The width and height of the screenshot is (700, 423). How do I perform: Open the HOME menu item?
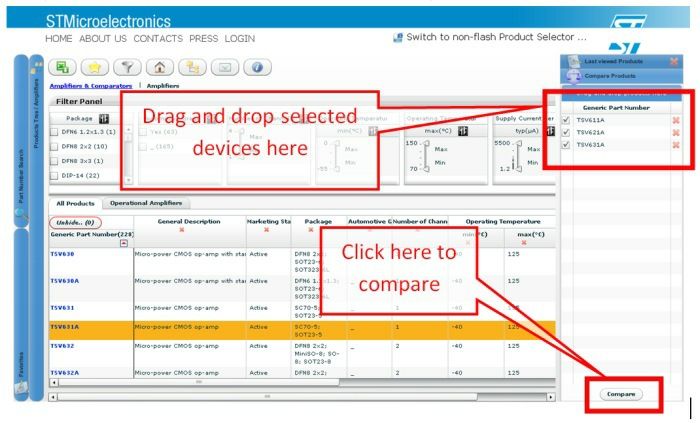(58, 39)
